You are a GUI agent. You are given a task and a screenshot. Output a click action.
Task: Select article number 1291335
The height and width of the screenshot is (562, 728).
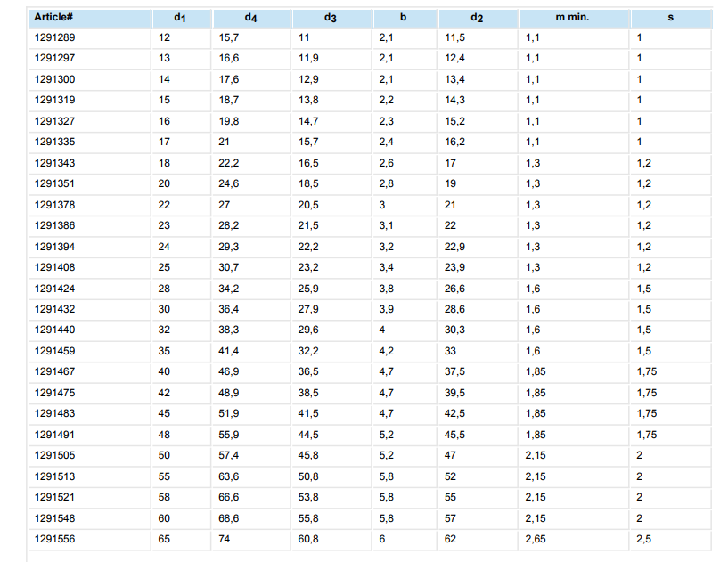pyautogui.click(x=54, y=142)
